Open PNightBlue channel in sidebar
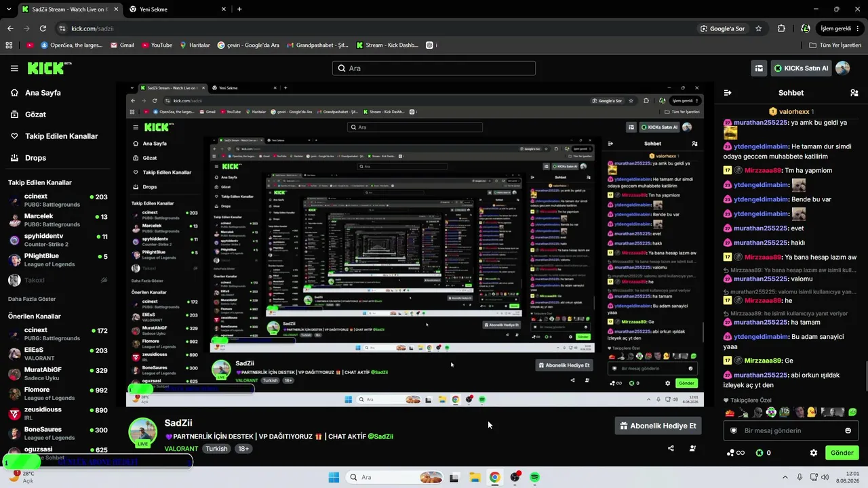The height and width of the screenshot is (488, 868). point(58,260)
